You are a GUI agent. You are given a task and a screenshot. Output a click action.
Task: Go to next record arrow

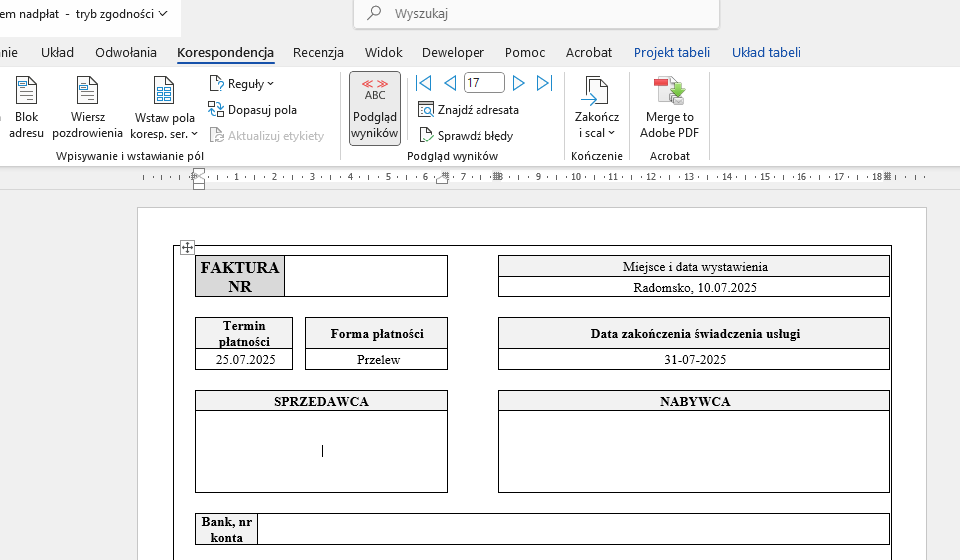[518, 83]
